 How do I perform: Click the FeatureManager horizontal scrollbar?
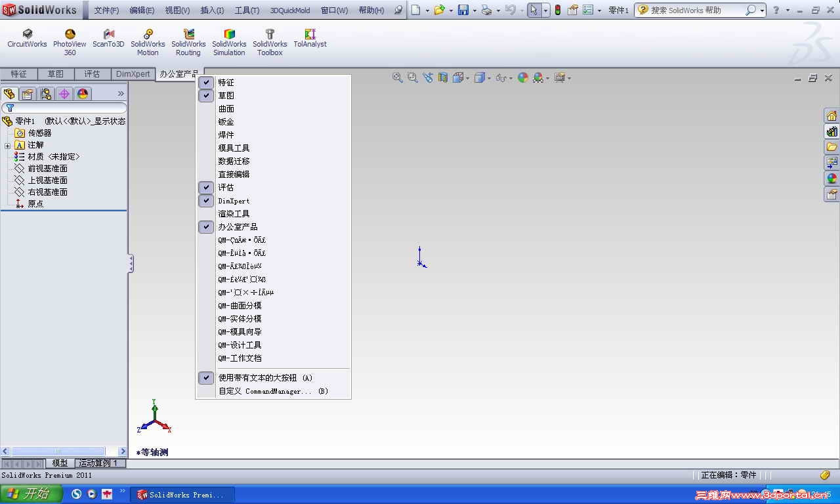coord(64,451)
